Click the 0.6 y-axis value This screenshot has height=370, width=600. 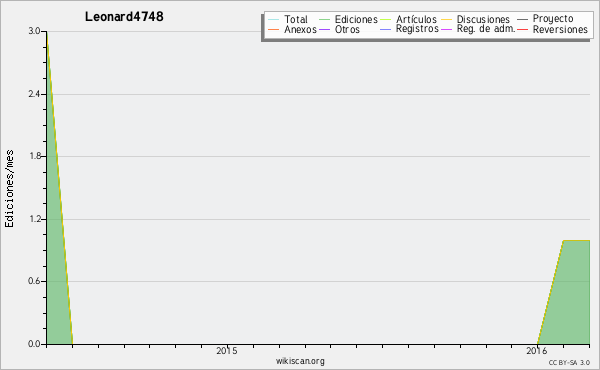[34, 281]
